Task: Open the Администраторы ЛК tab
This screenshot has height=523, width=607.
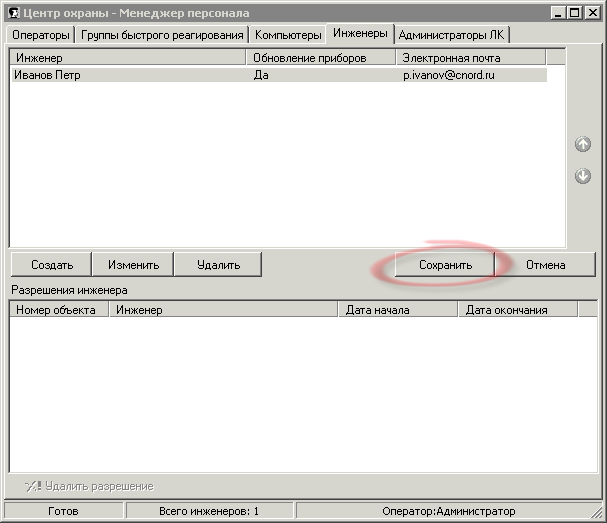Action: (x=451, y=35)
